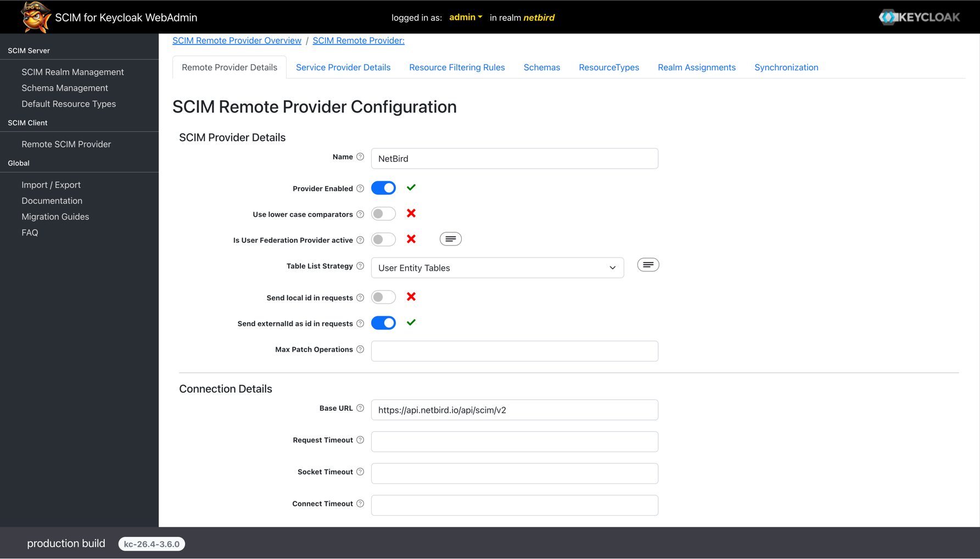Turn off Send externalId as id in requests
The image size is (980, 559).
(x=383, y=323)
